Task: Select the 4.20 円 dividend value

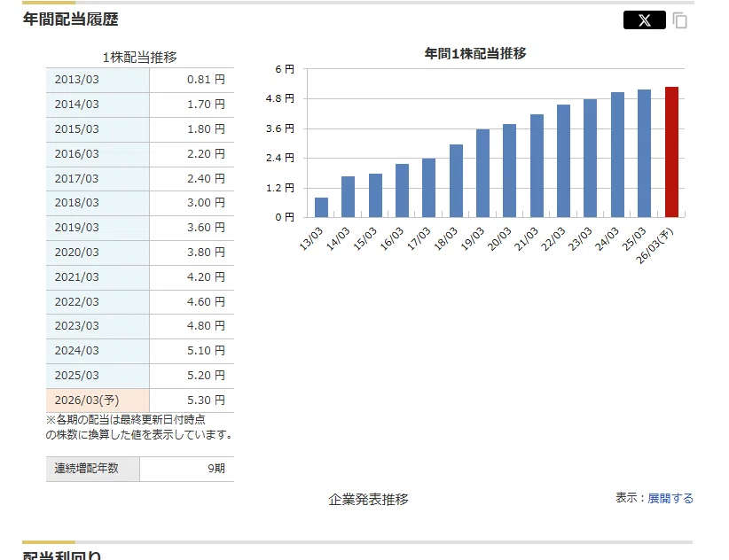Action: [206, 276]
